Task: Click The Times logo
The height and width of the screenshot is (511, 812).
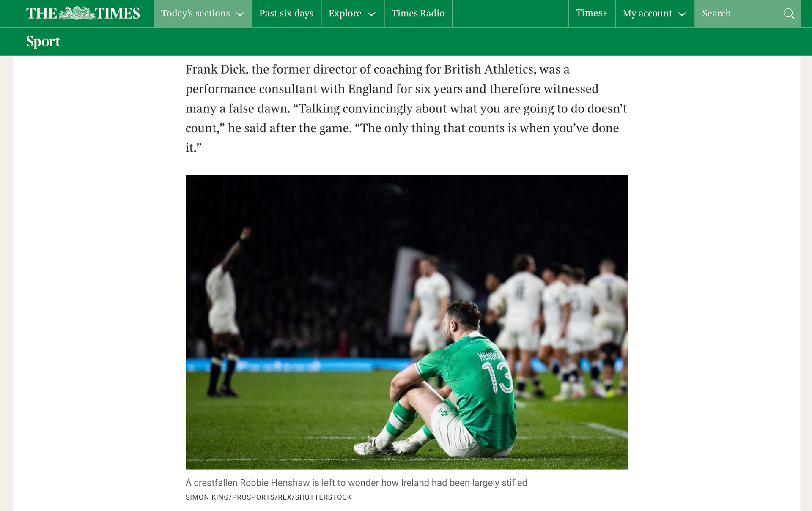Action: pos(83,13)
